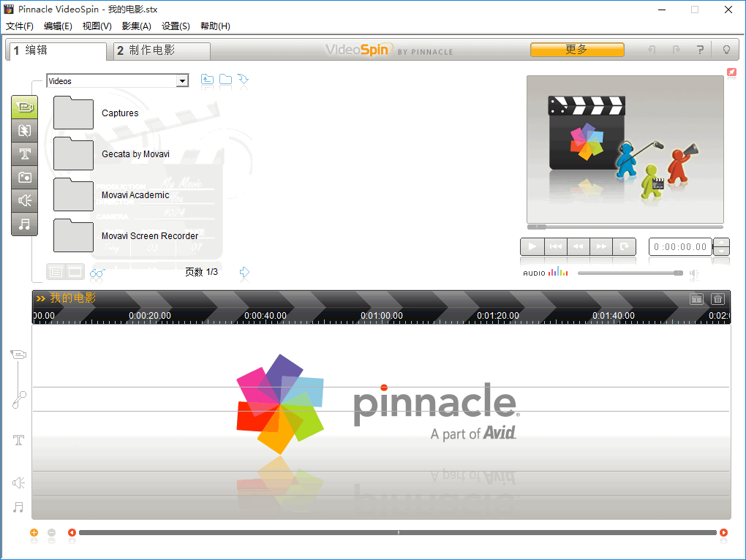Click the 页数 1/3 page indicator
Screen dimensions: 746x560
201,272
